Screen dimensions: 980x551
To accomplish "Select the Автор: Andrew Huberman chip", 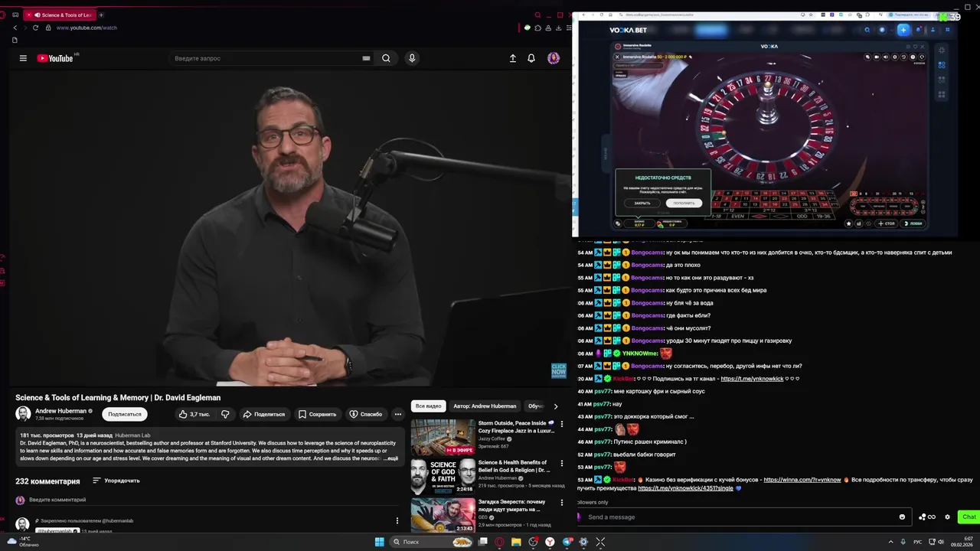I will tap(485, 406).
